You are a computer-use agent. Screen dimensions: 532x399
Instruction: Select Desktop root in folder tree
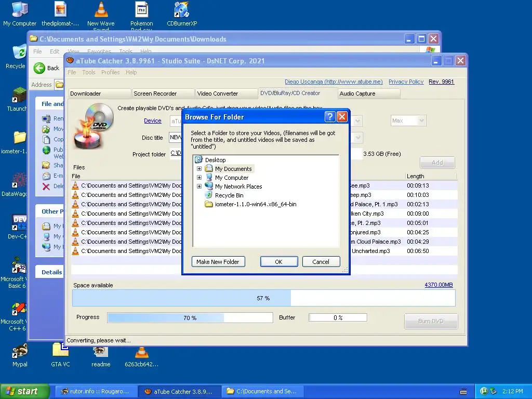click(x=215, y=160)
